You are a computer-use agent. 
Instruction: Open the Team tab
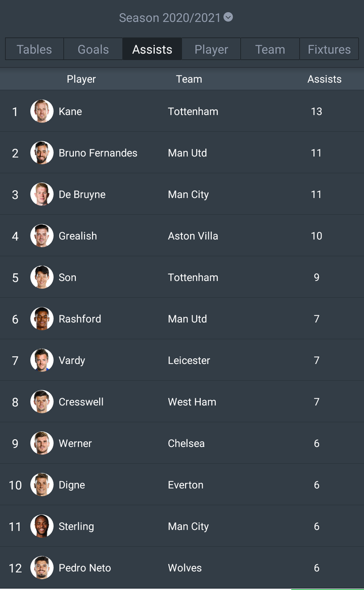tap(270, 49)
